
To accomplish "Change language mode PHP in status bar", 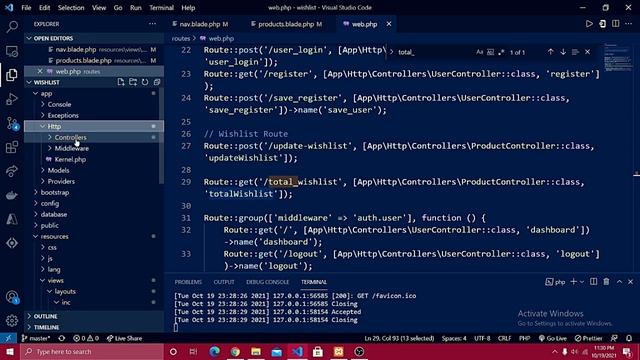I will point(524,338).
